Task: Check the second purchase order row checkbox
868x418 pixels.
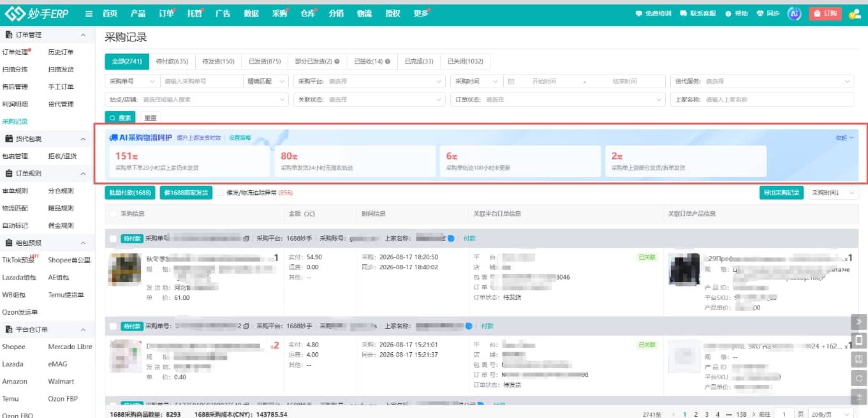Action: [x=113, y=326]
